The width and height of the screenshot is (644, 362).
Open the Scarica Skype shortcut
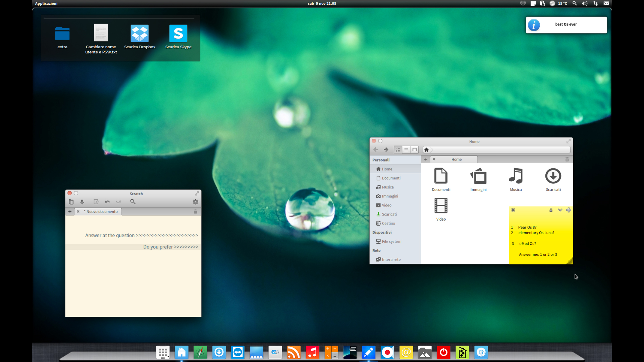178,37
